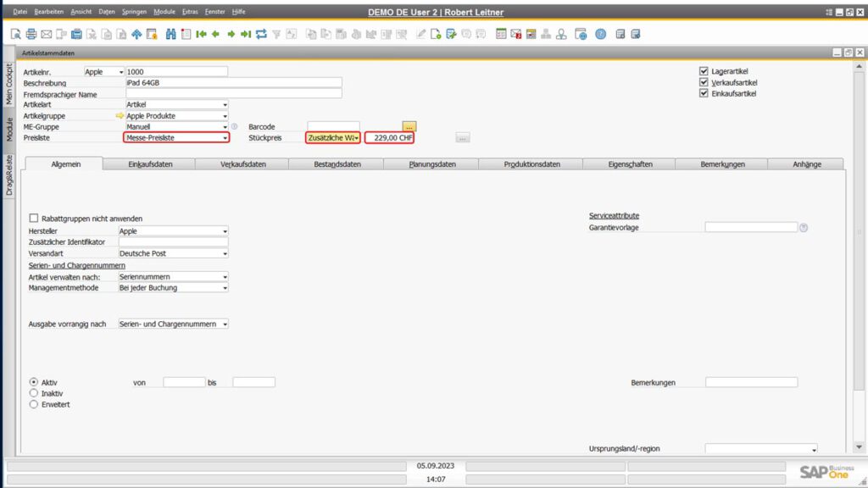Click the form's vertical scrollbar down arrow
The width and height of the screenshot is (868, 488).
coord(860,447)
